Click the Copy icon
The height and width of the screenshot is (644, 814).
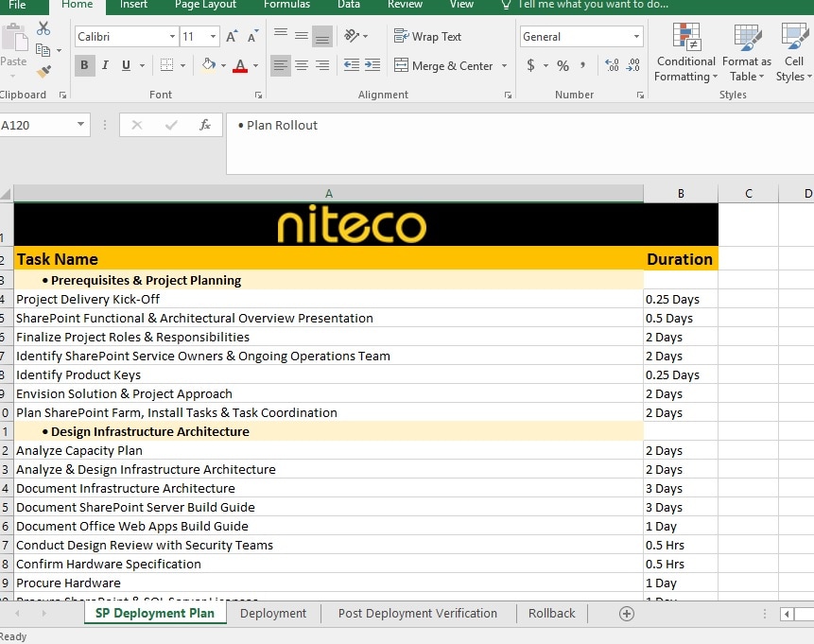pyautogui.click(x=43, y=50)
